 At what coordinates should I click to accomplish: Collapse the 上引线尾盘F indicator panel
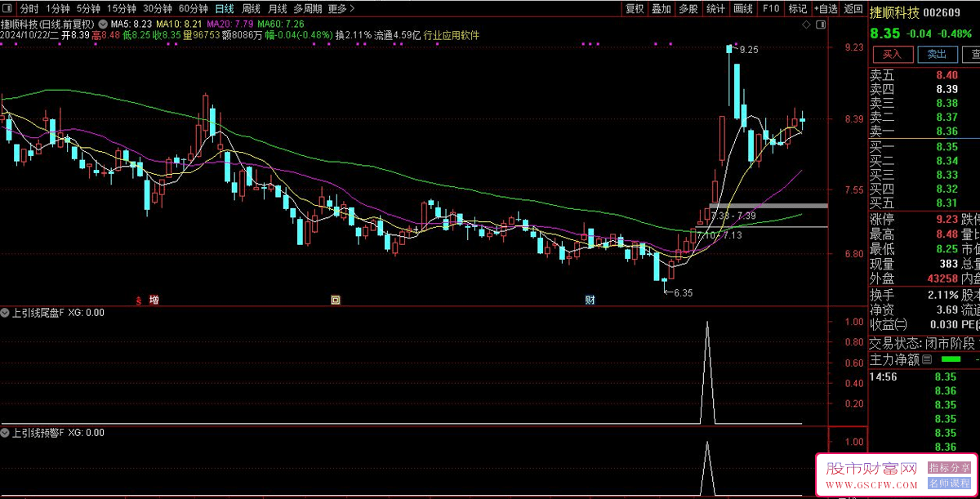point(6,312)
